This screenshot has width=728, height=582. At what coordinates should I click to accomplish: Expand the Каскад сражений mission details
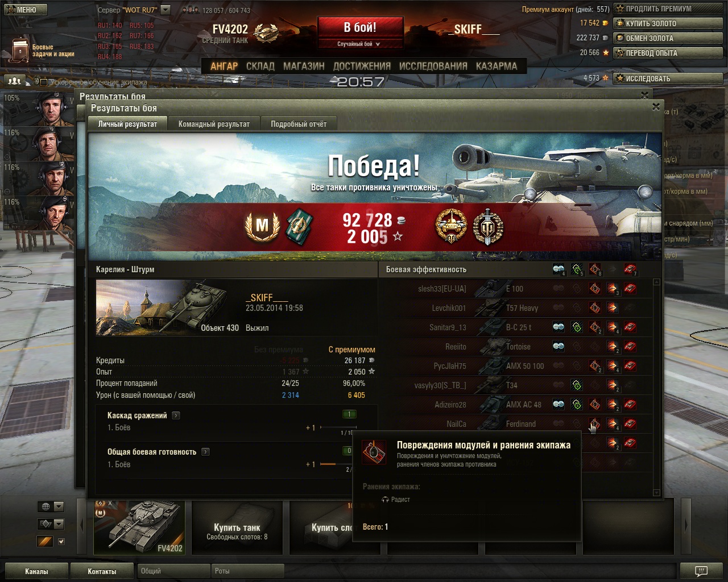coord(176,415)
